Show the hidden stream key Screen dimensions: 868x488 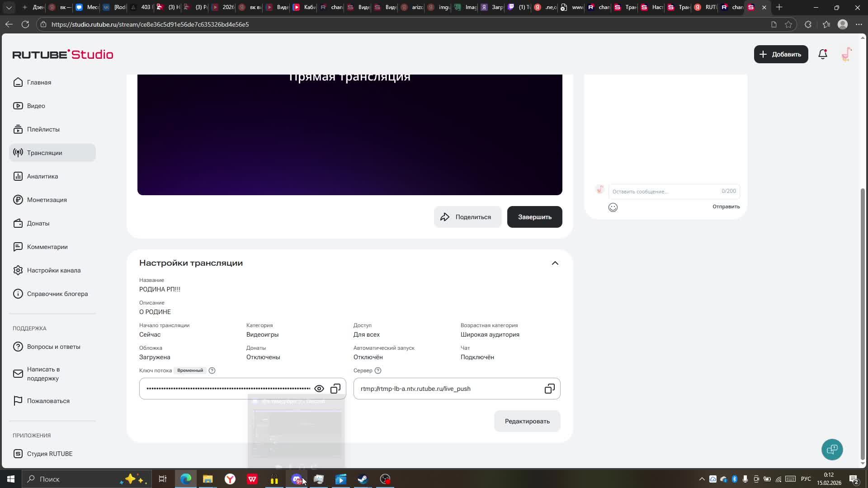[319, 389]
